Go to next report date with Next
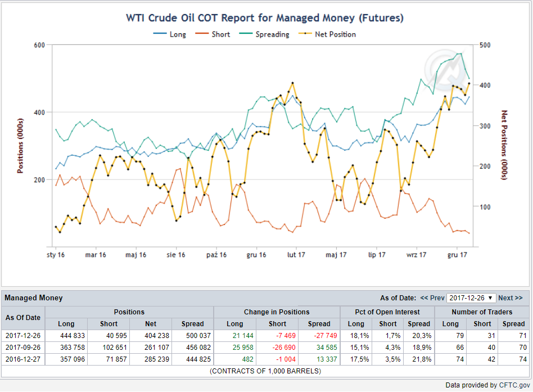 coord(510,298)
